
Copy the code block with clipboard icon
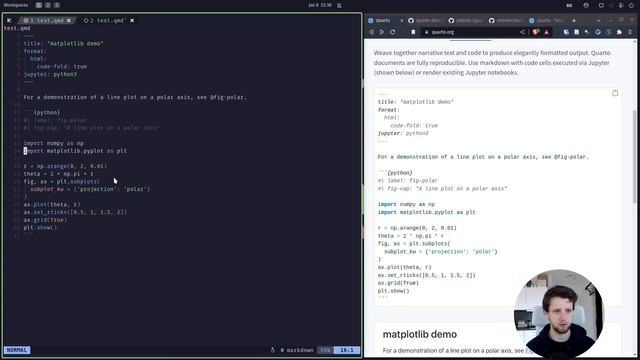615,93
